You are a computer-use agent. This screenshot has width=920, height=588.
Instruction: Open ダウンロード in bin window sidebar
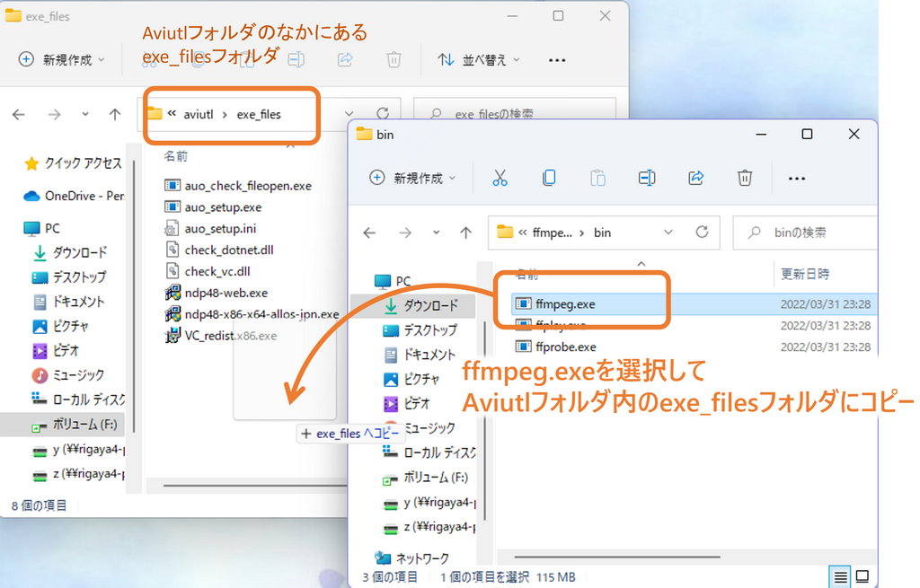coord(413,305)
